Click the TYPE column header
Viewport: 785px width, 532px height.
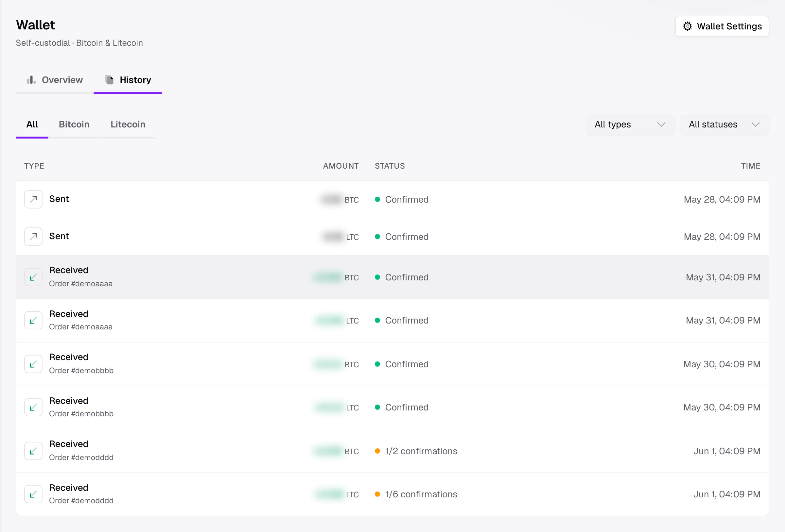pos(34,166)
